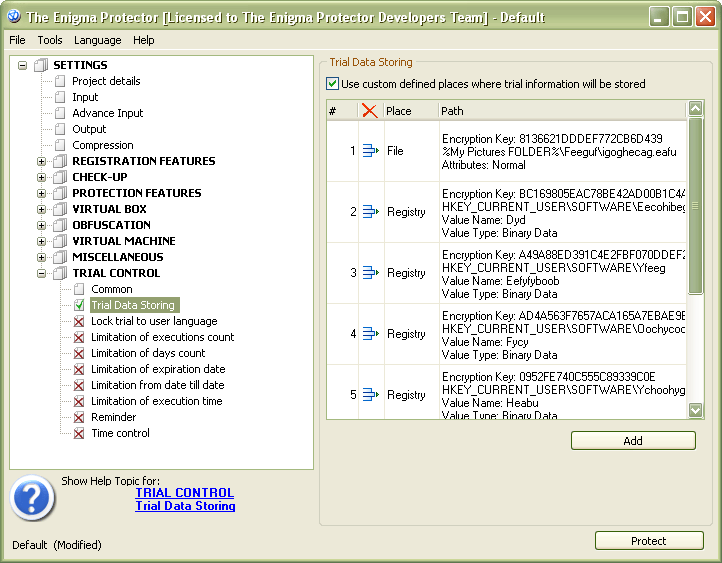Click the Advance Input page icon
This screenshot has width=722, height=563.
tap(60, 113)
